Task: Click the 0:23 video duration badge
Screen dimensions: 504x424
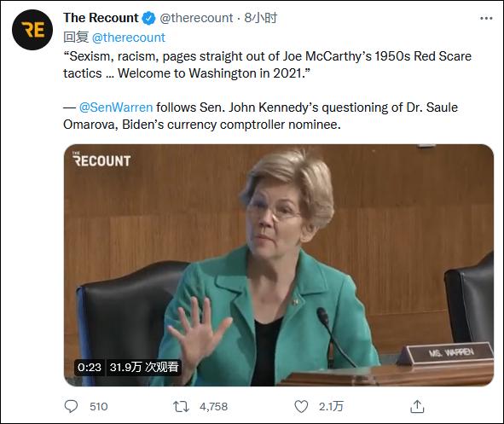Action: tap(89, 367)
